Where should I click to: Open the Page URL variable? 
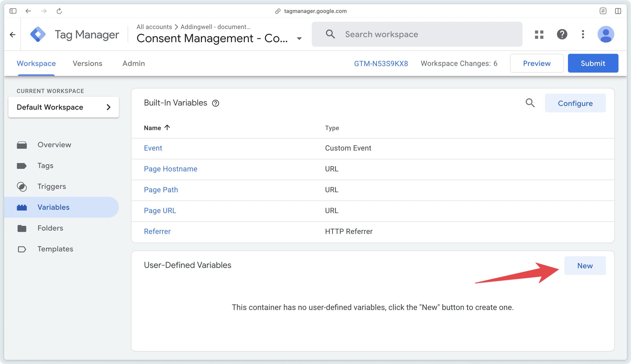[160, 211]
